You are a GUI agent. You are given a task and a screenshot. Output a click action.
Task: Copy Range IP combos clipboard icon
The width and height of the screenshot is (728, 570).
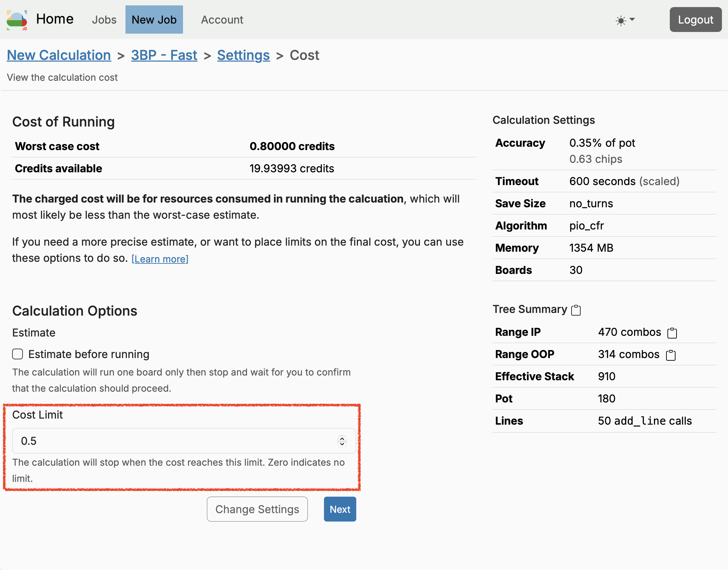(672, 333)
